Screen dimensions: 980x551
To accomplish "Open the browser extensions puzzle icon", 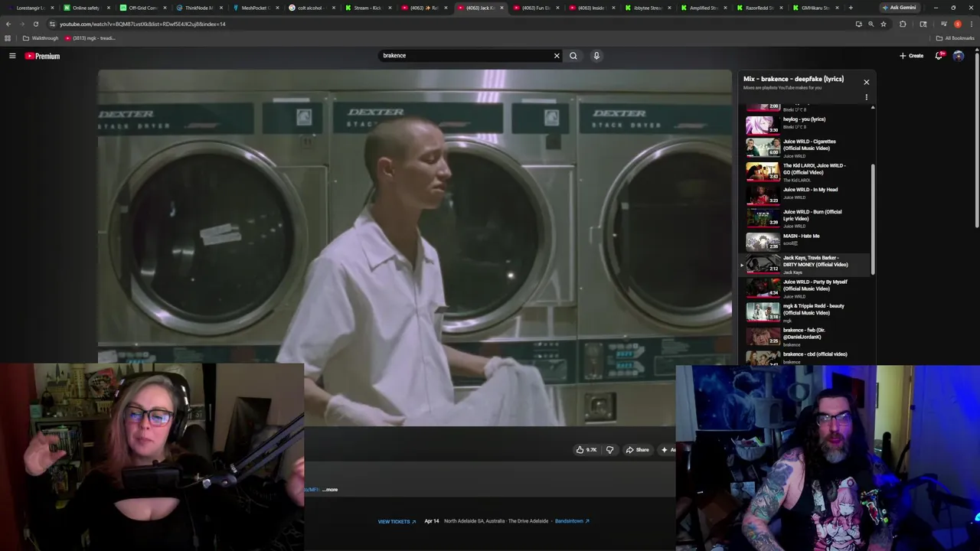I will click(x=903, y=24).
